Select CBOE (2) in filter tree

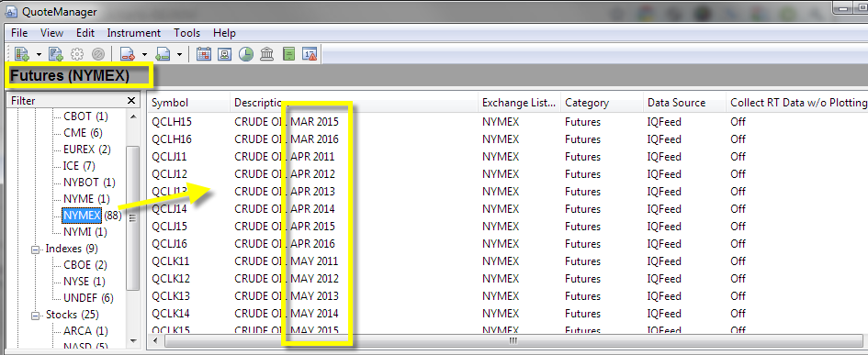(x=85, y=265)
